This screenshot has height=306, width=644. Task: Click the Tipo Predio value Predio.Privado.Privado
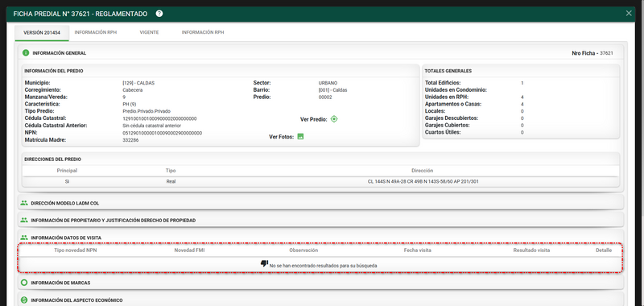pos(147,111)
